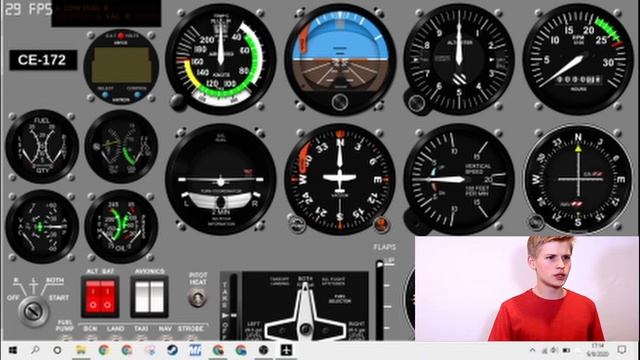640x360 pixels.
Task: Click the volume icon in system tray
Action: pos(554,350)
